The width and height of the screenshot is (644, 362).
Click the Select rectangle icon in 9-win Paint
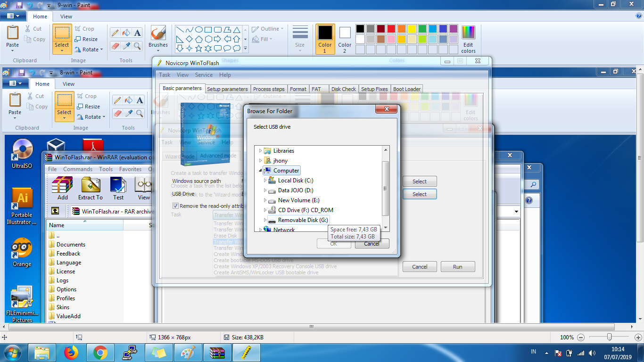coord(62,33)
